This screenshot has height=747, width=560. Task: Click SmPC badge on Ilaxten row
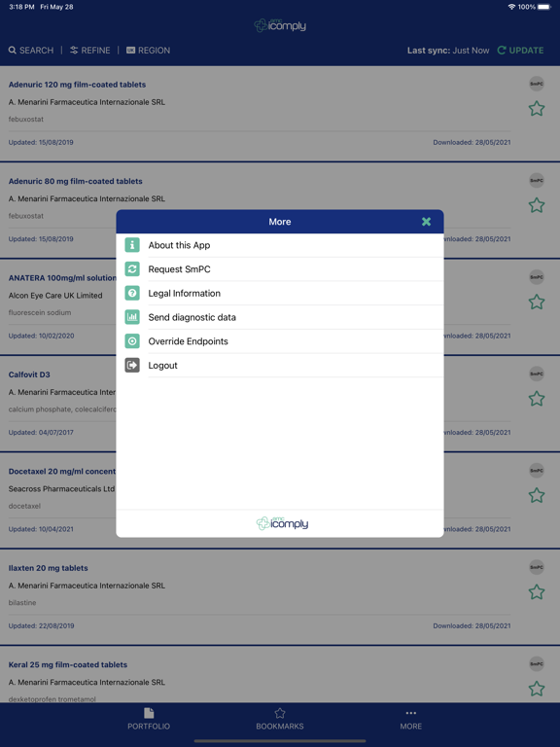coord(537,567)
